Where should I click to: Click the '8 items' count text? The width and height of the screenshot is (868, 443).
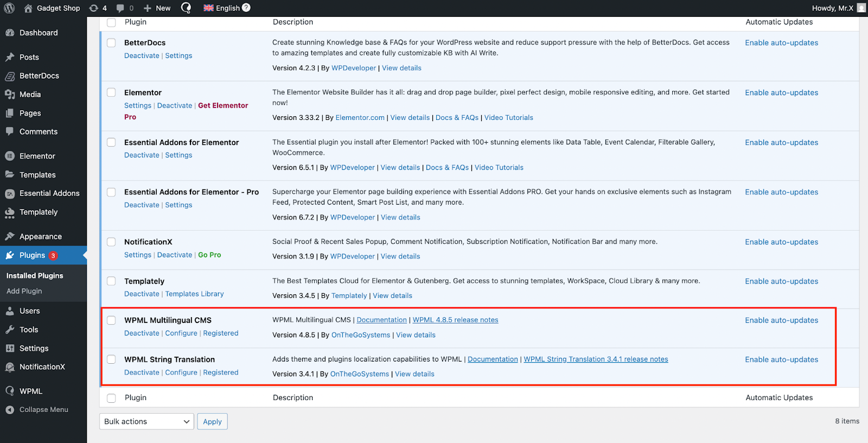pyautogui.click(x=847, y=421)
